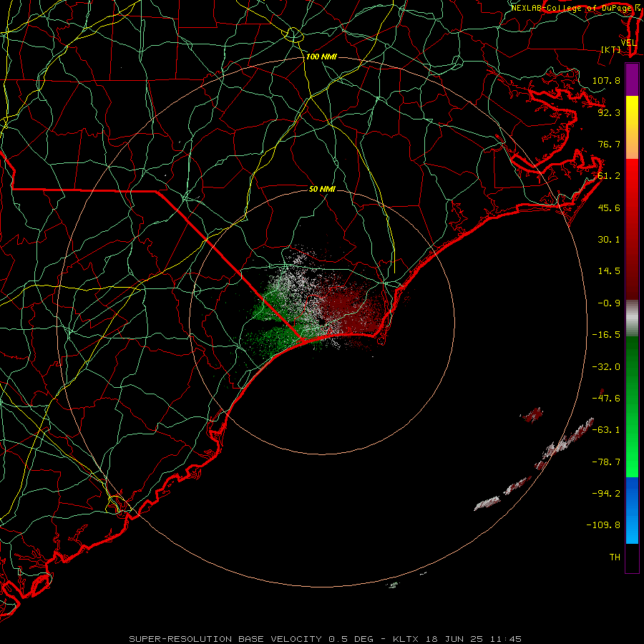The image size is (644, 644).
Task: Click the -78.7 legend value
Action: (x=606, y=462)
